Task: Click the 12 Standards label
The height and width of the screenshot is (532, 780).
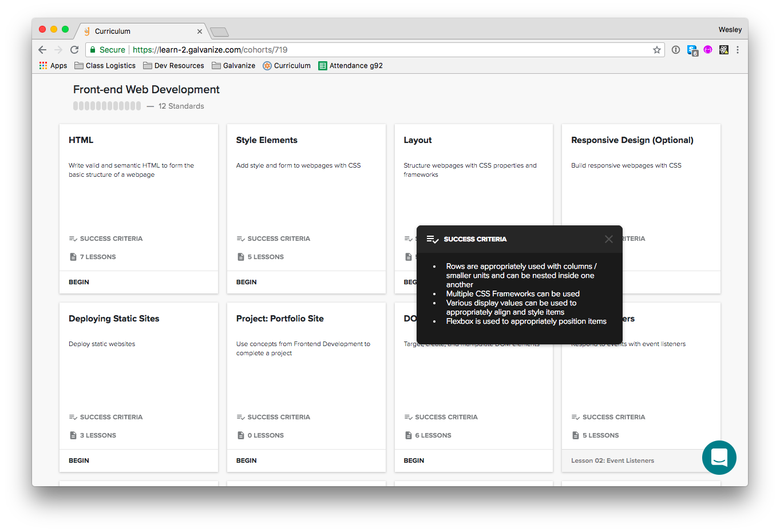Action: click(181, 106)
